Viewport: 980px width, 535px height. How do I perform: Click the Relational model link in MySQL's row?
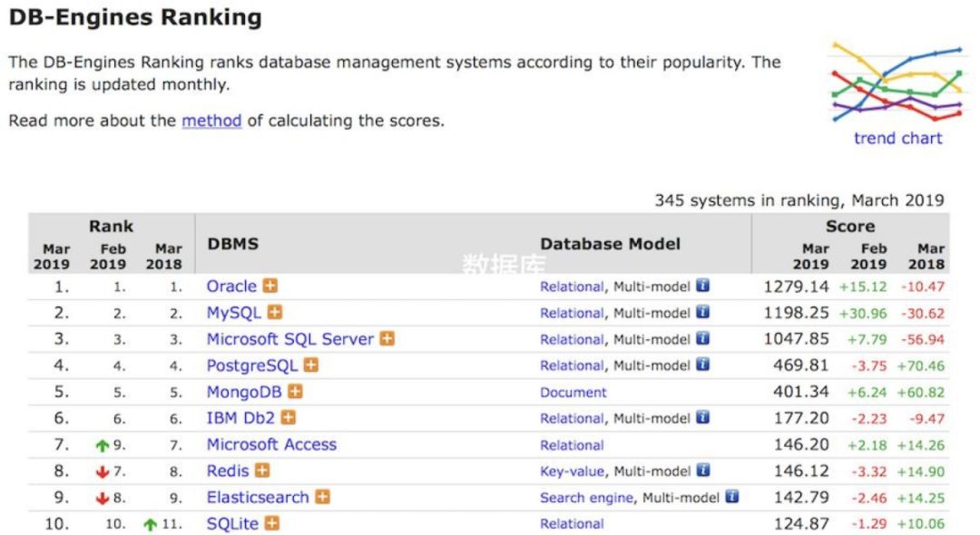(x=572, y=313)
